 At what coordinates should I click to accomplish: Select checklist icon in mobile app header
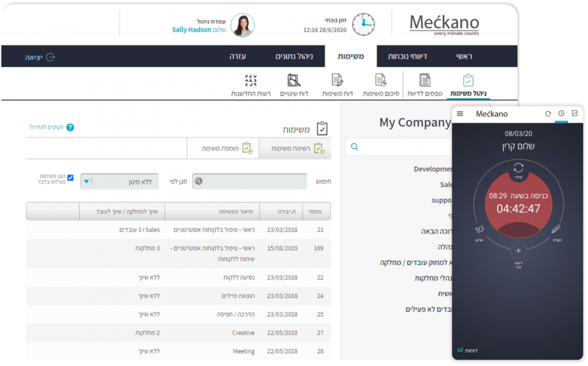click(x=574, y=113)
